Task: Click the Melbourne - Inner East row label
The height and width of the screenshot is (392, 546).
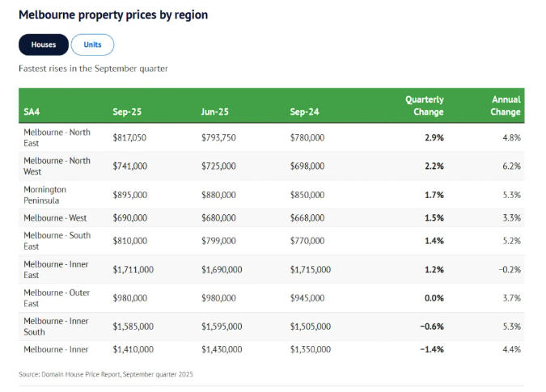Action: coord(56,269)
